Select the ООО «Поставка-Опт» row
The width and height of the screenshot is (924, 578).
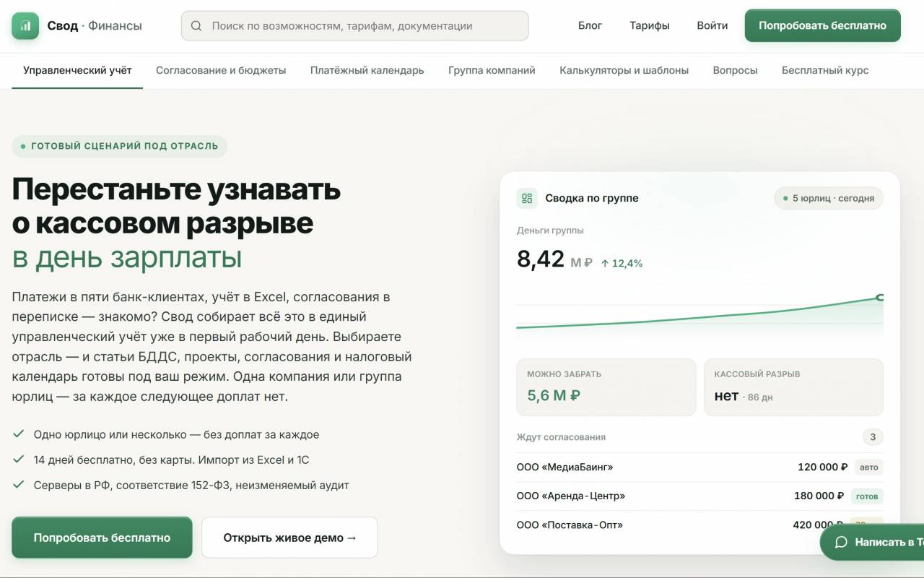pos(699,525)
